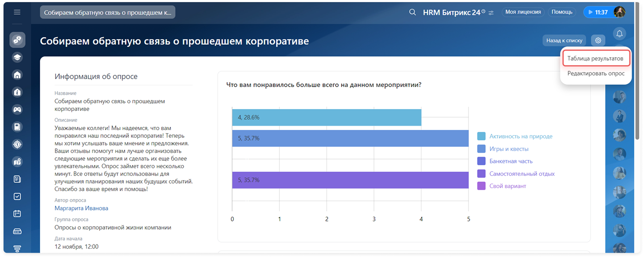This screenshot has height=258, width=644.
Task: Select 'Таблица результатов' menu item
Action: pos(595,59)
